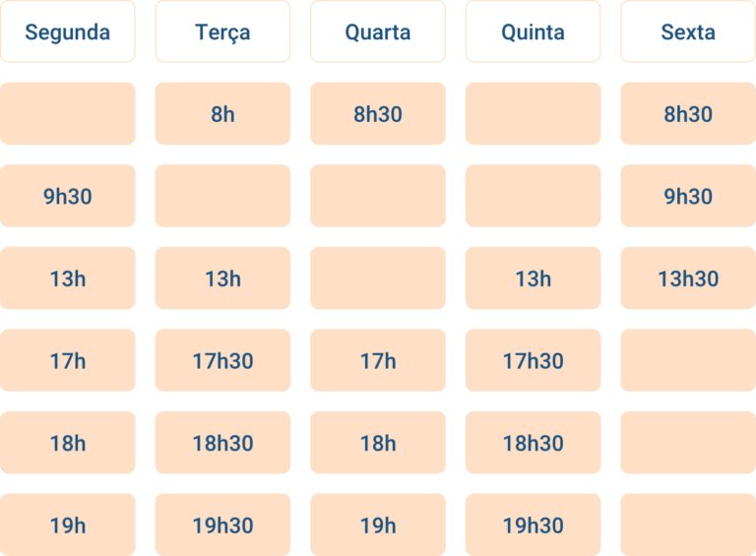Select the 18h slot on Segunda
This screenshot has width=756, height=556.
click(67, 443)
